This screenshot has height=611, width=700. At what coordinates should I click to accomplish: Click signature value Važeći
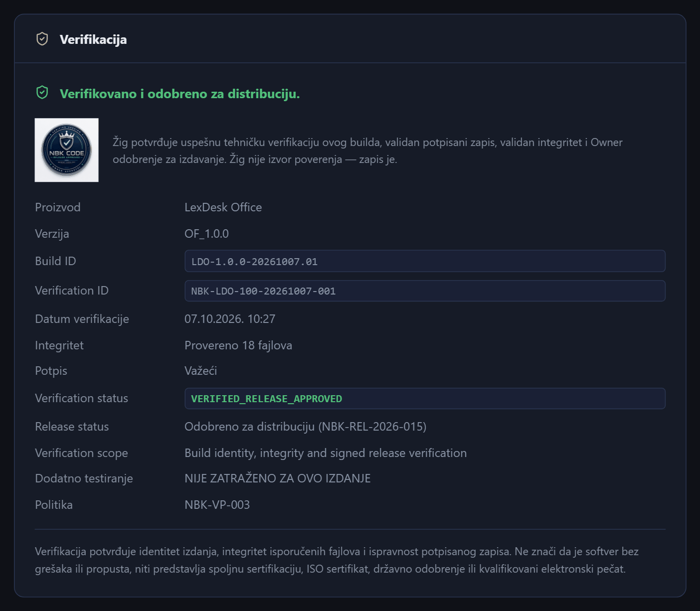(x=200, y=371)
